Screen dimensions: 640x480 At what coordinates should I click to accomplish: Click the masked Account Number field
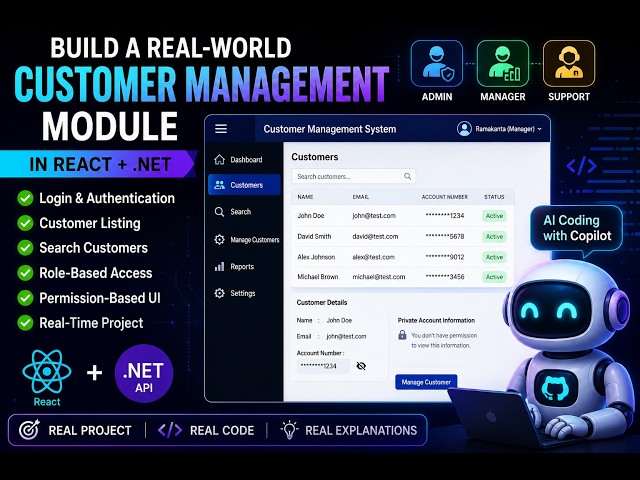[x=323, y=366]
